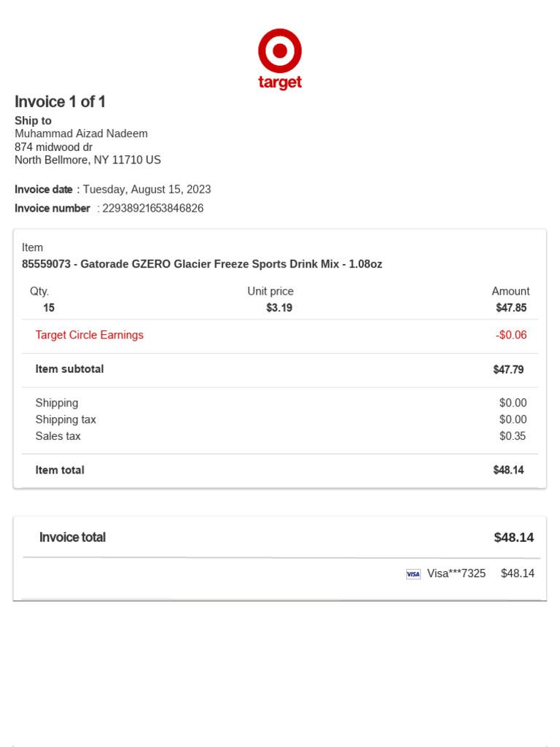
Task: Click the 'Invoice 1 of 1' heading
Action: (x=60, y=101)
